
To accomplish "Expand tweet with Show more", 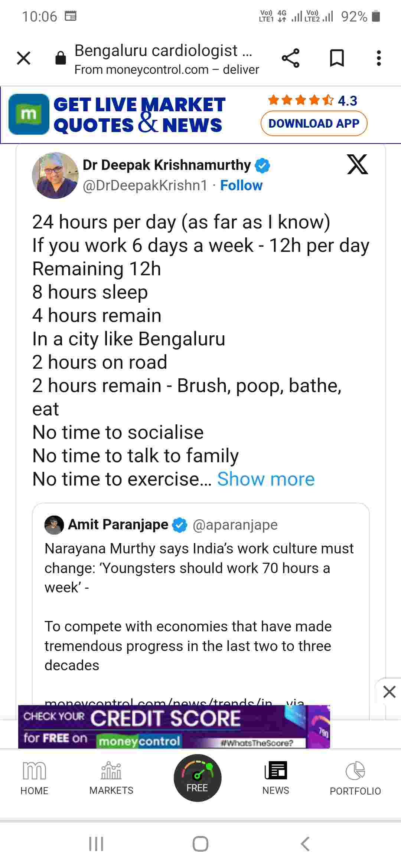I will (x=266, y=479).
